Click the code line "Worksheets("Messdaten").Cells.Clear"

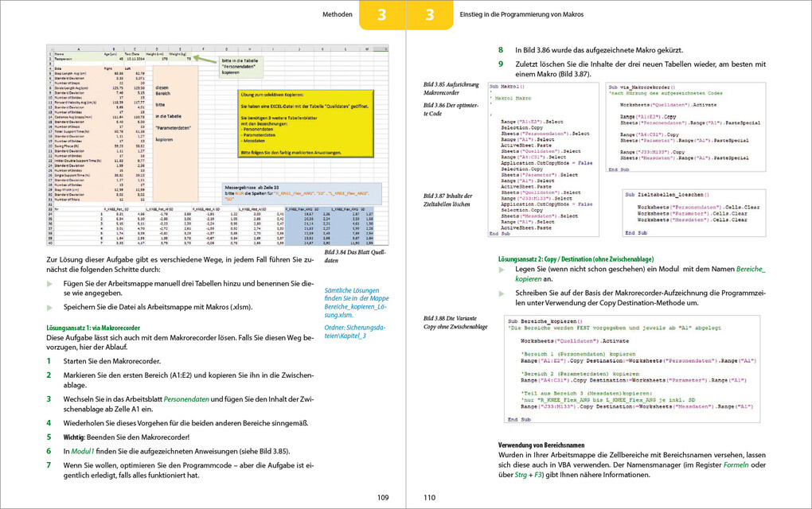coord(693,220)
